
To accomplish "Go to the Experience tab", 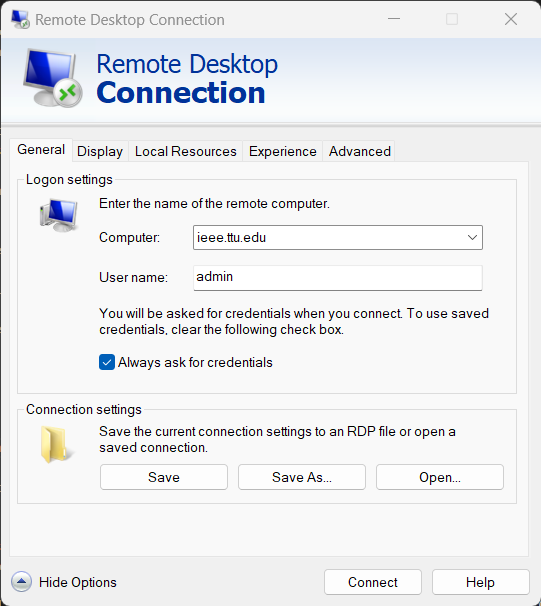I will coord(282,151).
